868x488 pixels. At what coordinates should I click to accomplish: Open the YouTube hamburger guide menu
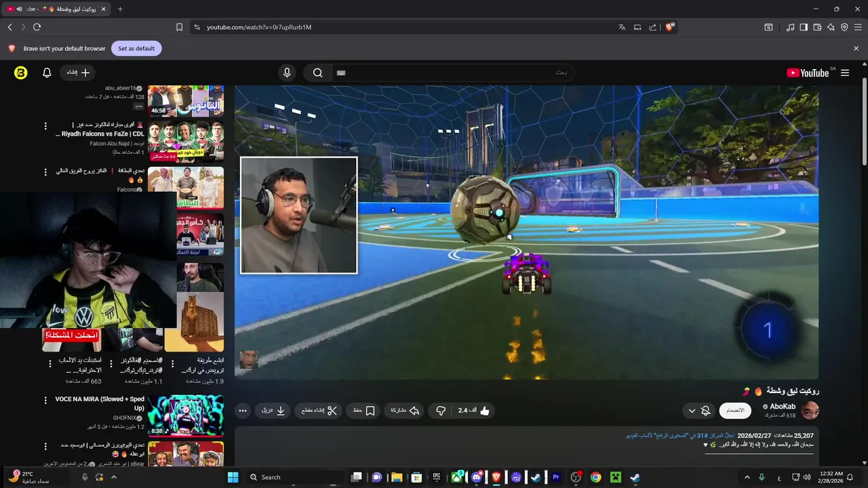coord(845,73)
